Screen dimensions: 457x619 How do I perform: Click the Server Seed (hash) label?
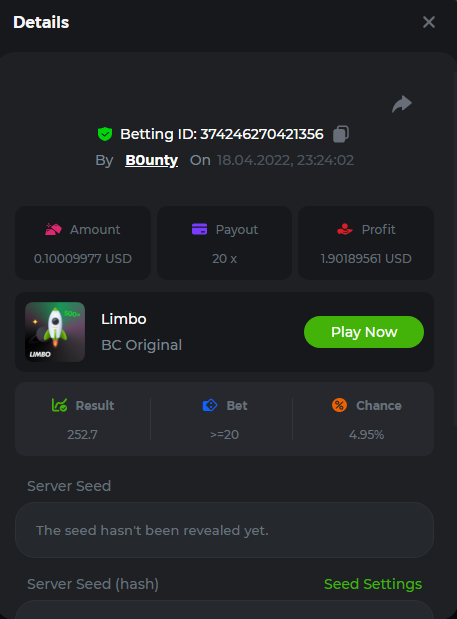93,584
